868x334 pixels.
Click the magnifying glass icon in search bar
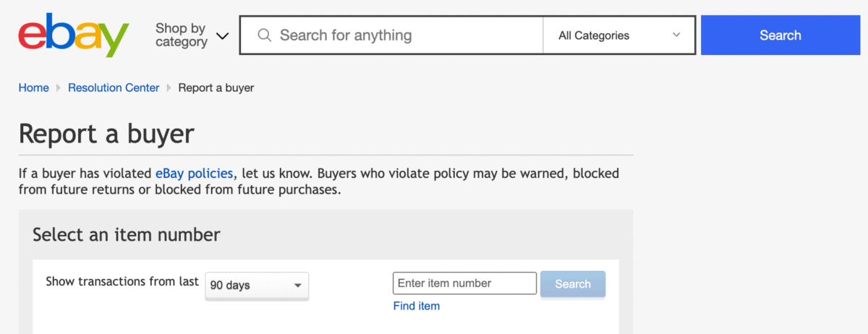coord(265,35)
